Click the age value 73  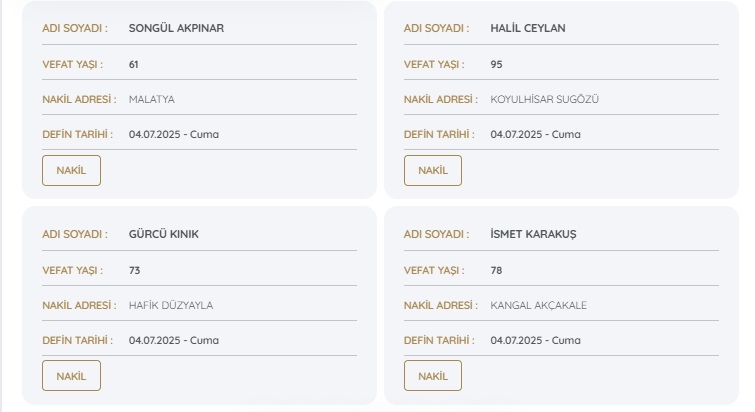coord(134,270)
